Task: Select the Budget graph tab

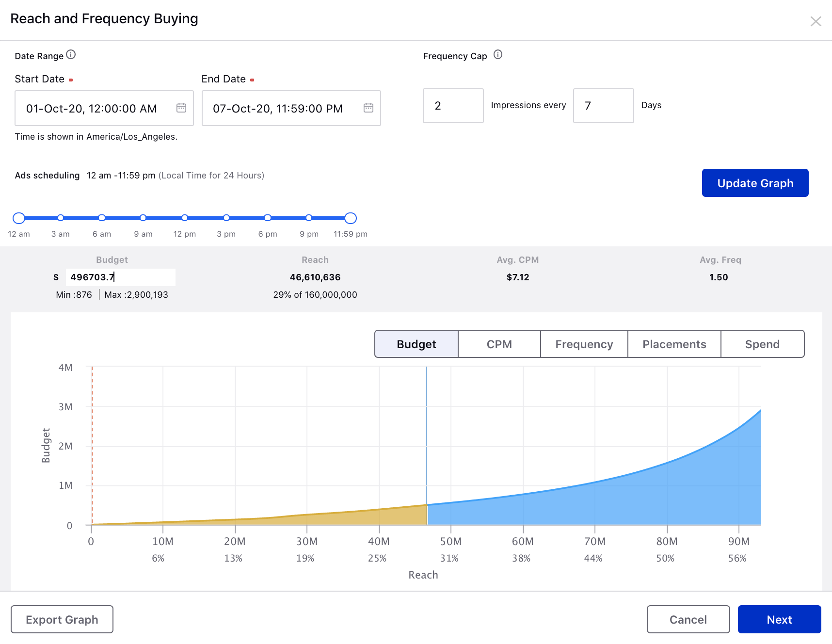Action: (416, 344)
